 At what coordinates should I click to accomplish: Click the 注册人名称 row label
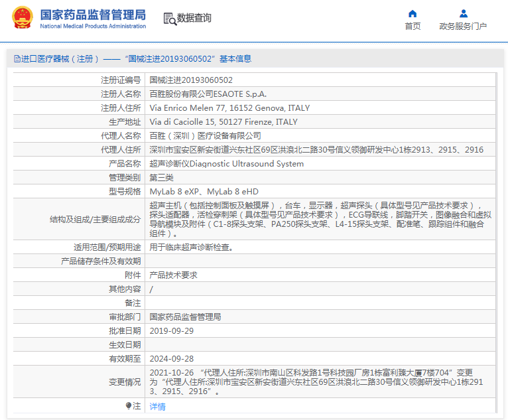(x=121, y=94)
